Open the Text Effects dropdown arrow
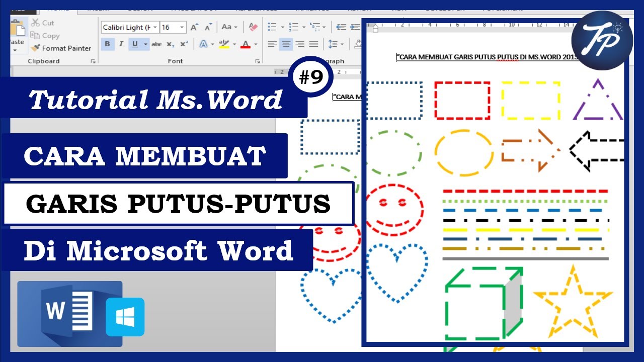 pos(212,44)
